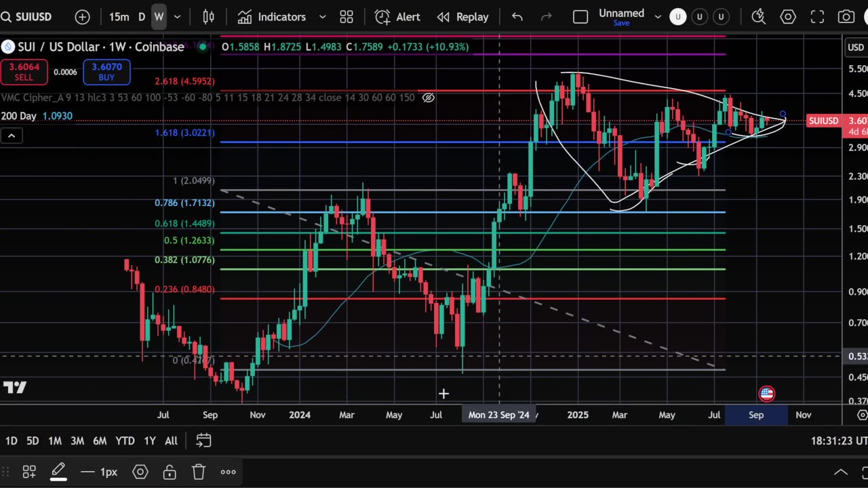Image resolution: width=868 pixels, height=488 pixels.
Task: Save the Unnamed chart layout
Action: 621,23
